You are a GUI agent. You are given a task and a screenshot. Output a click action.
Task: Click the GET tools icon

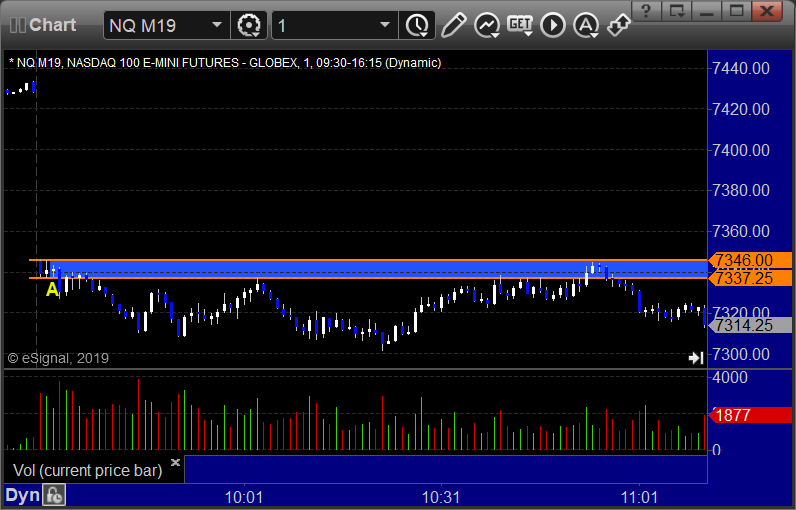520,25
